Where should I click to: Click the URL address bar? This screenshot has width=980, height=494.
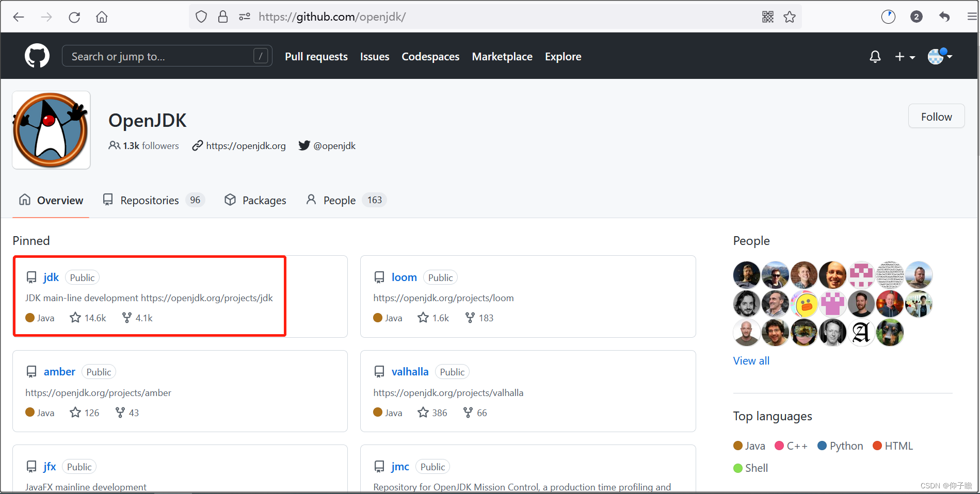coord(495,17)
